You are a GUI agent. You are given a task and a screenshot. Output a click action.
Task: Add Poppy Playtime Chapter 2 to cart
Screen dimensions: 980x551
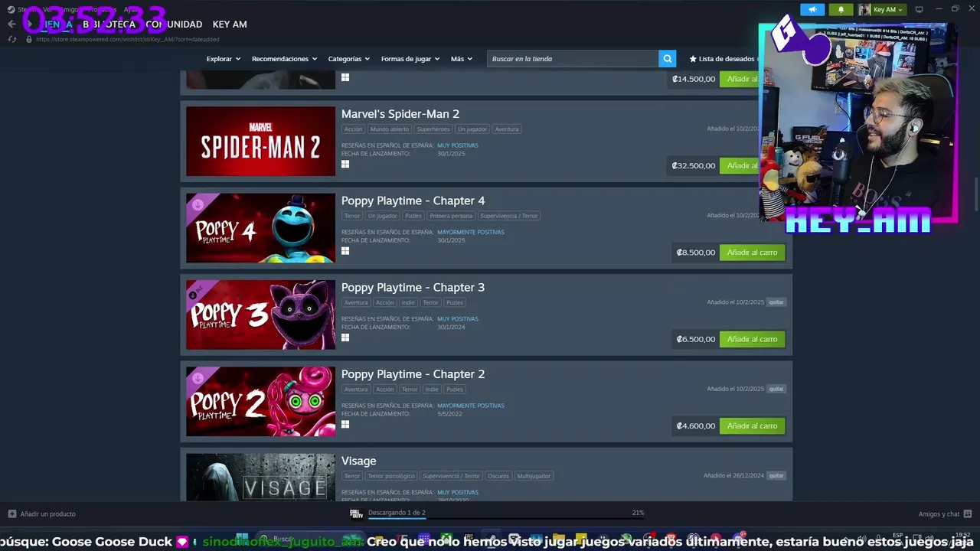(x=752, y=425)
